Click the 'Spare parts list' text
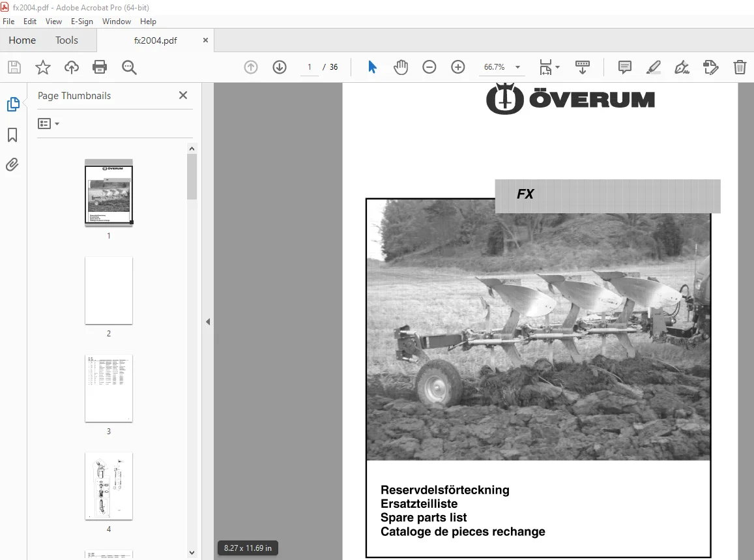Image resolution: width=754 pixels, height=560 pixels. [x=424, y=518]
